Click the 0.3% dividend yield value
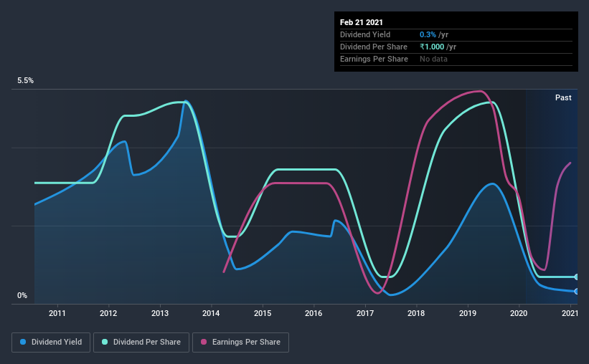This screenshot has height=364, width=589. click(428, 34)
